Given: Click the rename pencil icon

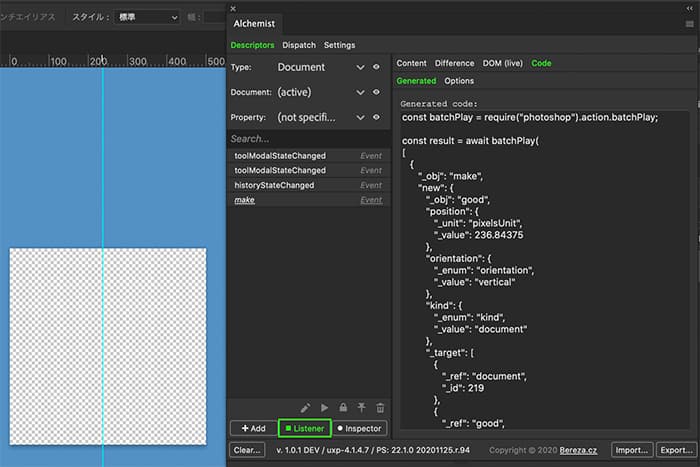Looking at the screenshot, I should tap(305, 408).
